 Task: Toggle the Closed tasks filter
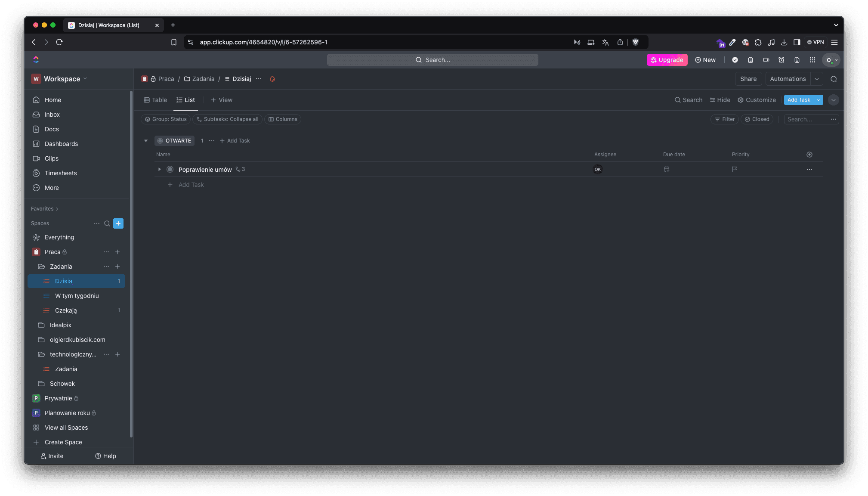pyautogui.click(x=757, y=119)
